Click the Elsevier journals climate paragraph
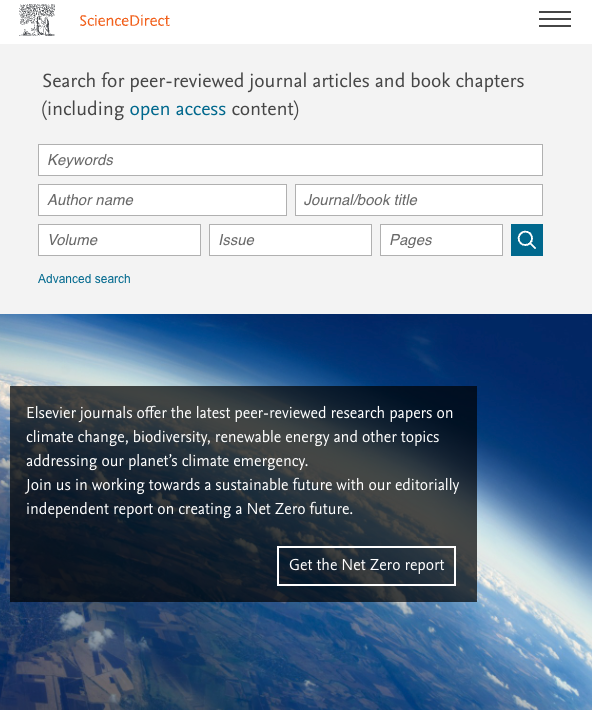The image size is (592, 710). 240,437
